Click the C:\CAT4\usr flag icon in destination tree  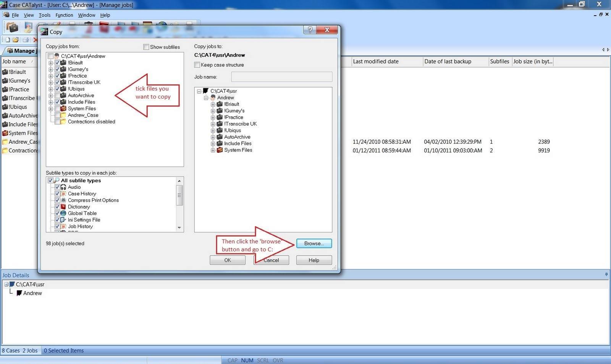coord(205,91)
